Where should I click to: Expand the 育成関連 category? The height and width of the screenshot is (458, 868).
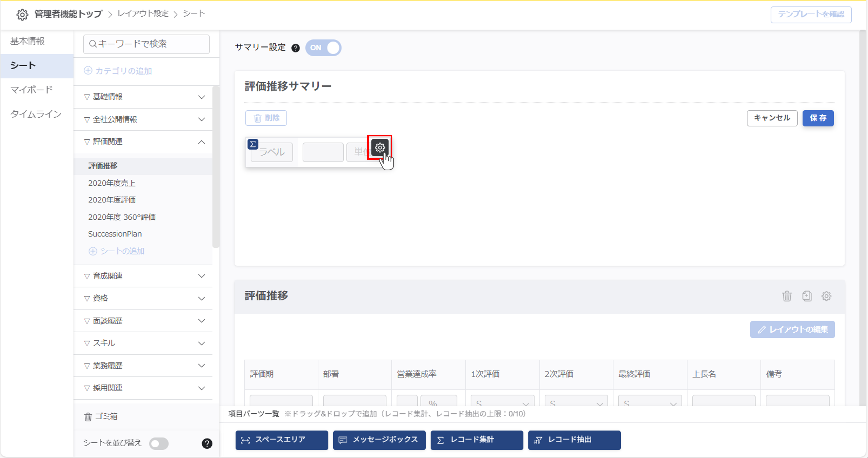click(201, 276)
